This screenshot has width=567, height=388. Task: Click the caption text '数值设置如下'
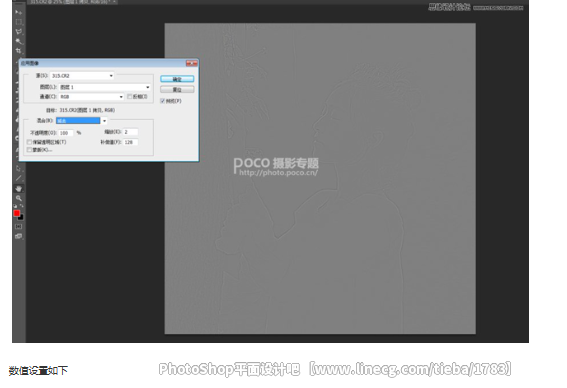pos(38,371)
